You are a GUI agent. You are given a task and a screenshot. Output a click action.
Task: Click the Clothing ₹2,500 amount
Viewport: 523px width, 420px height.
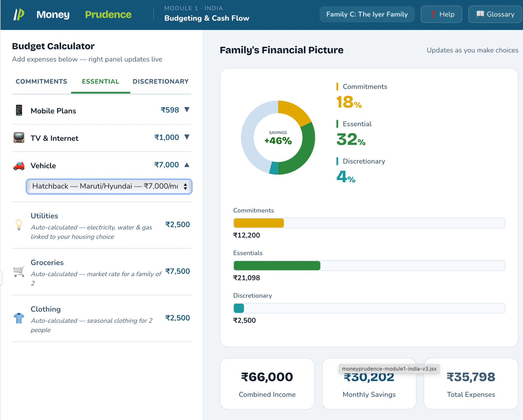[x=177, y=318]
